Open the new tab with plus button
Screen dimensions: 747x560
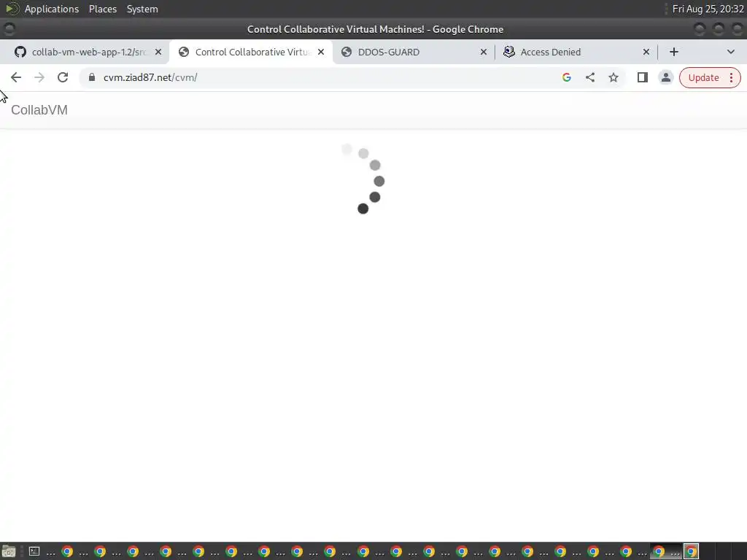(x=673, y=52)
